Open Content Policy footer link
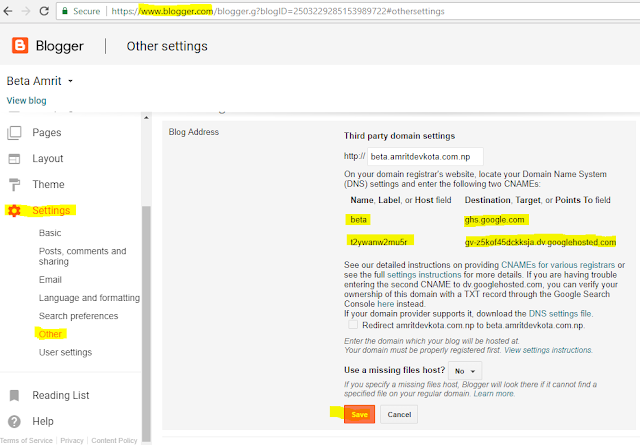This screenshot has height=445, width=640. coord(114,441)
